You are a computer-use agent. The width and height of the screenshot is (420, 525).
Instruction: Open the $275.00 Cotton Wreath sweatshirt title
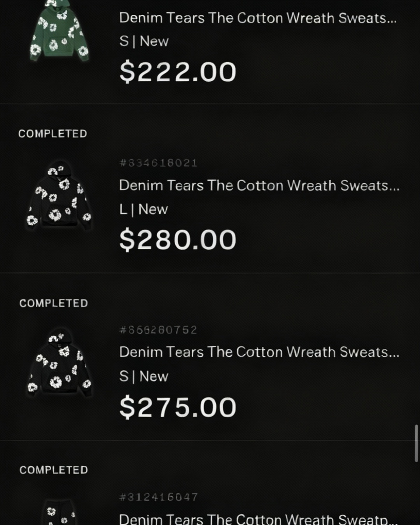coord(259,352)
